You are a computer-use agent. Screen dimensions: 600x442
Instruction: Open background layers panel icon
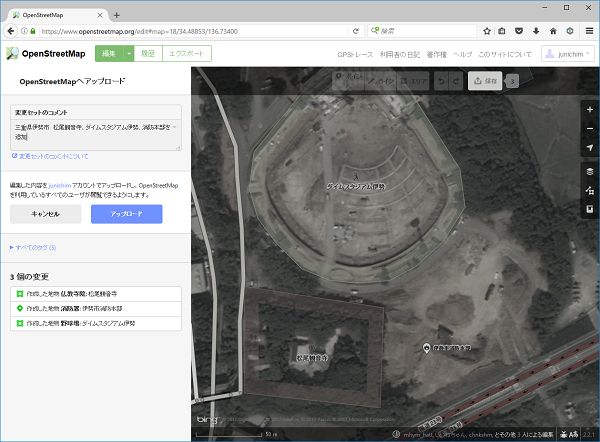coord(590,171)
